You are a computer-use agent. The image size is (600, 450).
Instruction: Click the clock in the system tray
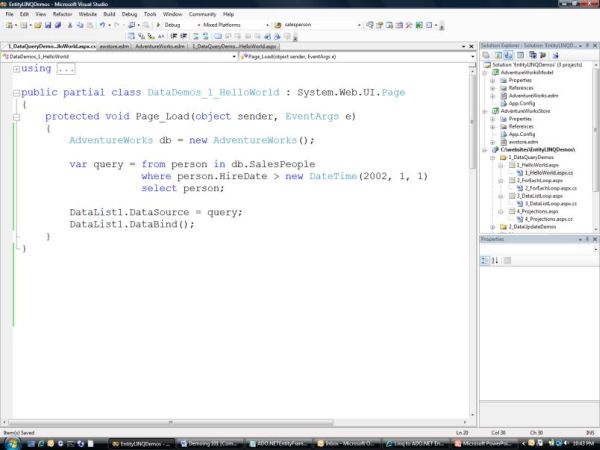583,444
